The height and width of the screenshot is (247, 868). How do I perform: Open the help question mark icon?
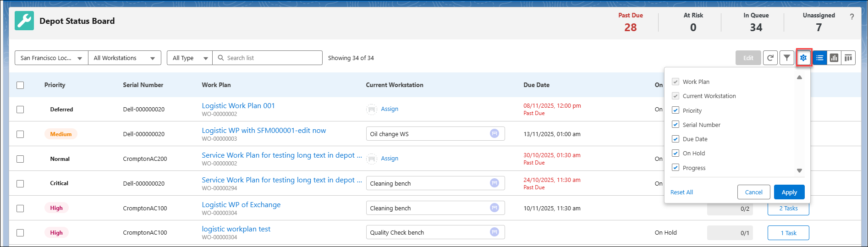[852, 17]
